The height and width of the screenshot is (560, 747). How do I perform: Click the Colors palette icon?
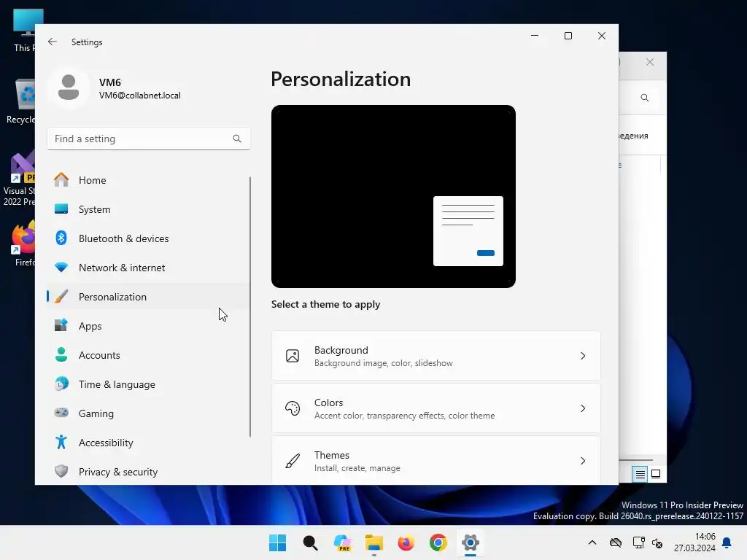click(293, 408)
